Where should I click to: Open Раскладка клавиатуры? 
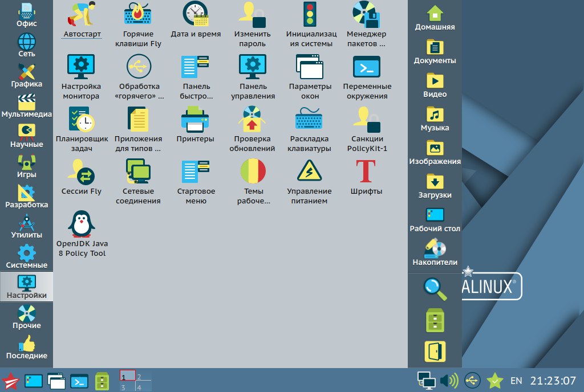[309, 129]
